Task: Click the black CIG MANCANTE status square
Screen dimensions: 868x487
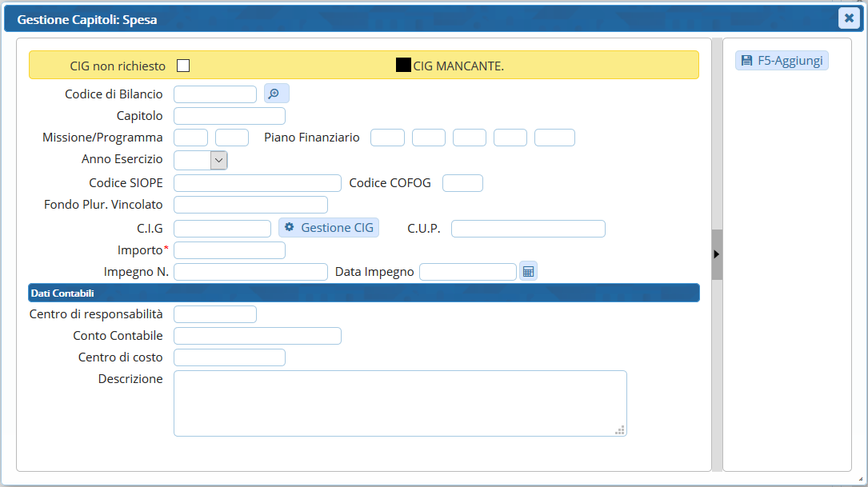Action: tap(403, 66)
